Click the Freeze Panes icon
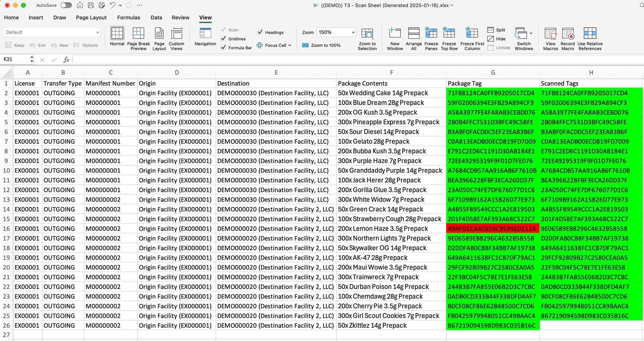644x341 pixels. (x=431, y=33)
